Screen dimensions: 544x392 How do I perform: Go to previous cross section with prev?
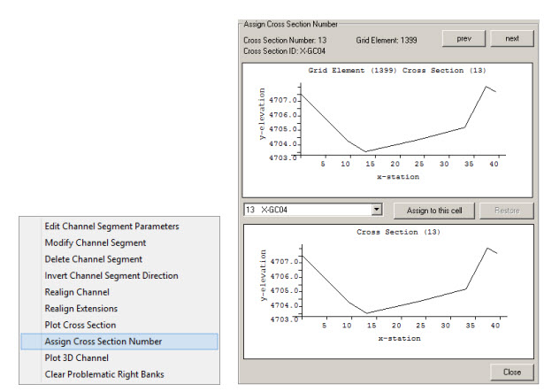464,39
